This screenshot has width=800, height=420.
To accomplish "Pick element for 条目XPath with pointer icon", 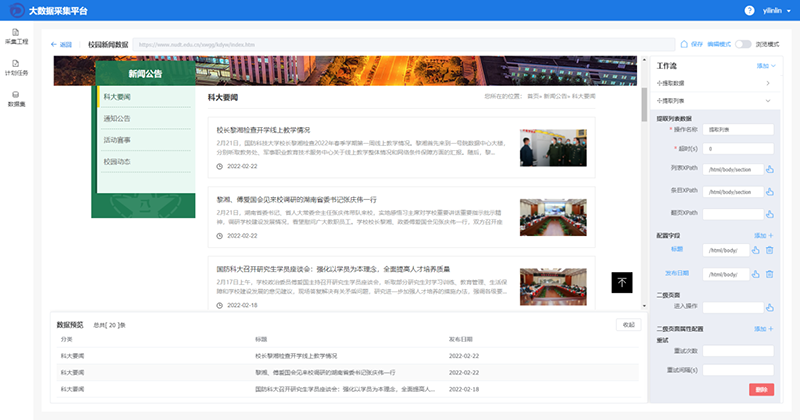I will tap(770, 192).
